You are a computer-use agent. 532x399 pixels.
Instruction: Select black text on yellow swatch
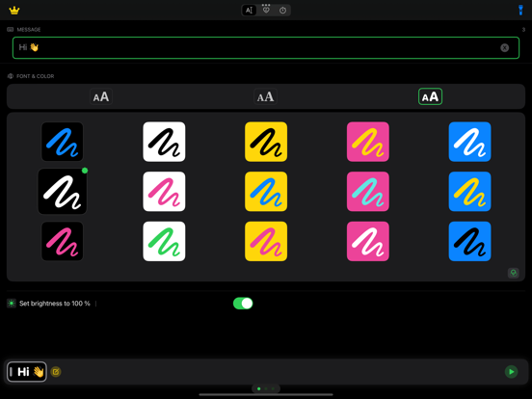click(x=266, y=142)
